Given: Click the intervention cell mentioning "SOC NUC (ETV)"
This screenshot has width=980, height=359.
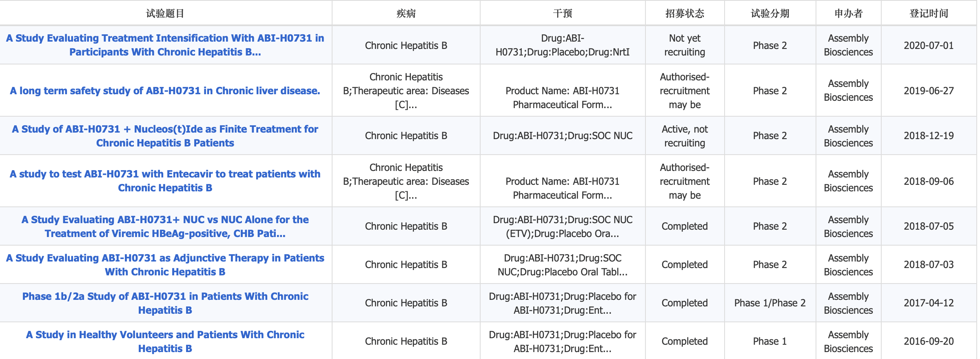Looking at the screenshot, I should coord(563,226).
